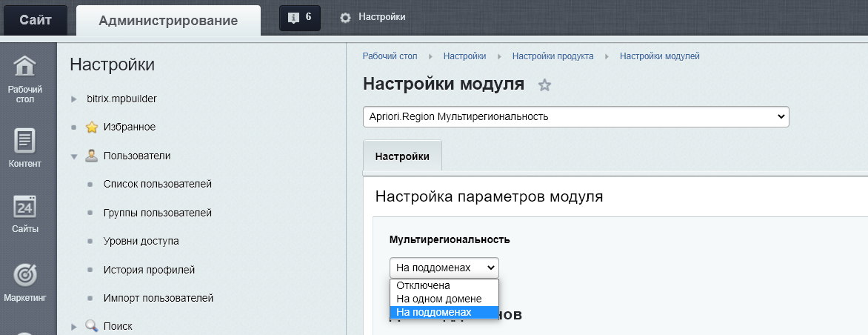Open the Контент sidebar section
Image resolution: width=868 pixels, height=335 pixels.
tap(25, 147)
